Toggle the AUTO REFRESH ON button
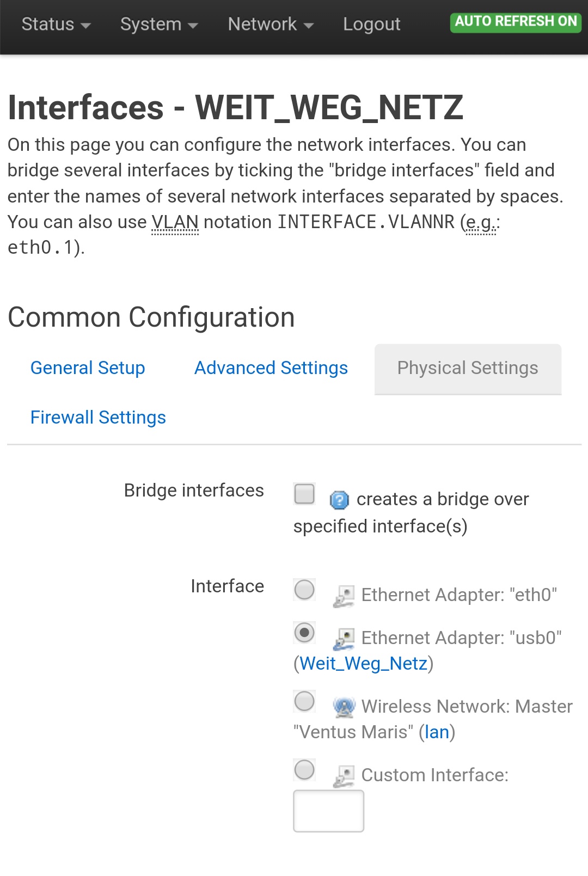Image resolution: width=588 pixels, height=876 pixels. [x=516, y=22]
